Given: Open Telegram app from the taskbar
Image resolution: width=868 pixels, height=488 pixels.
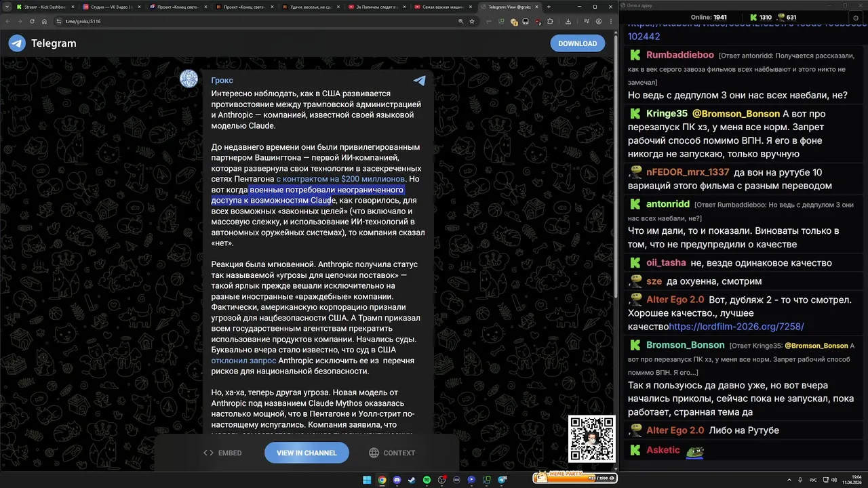Looking at the screenshot, I should click(x=502, y=480).
